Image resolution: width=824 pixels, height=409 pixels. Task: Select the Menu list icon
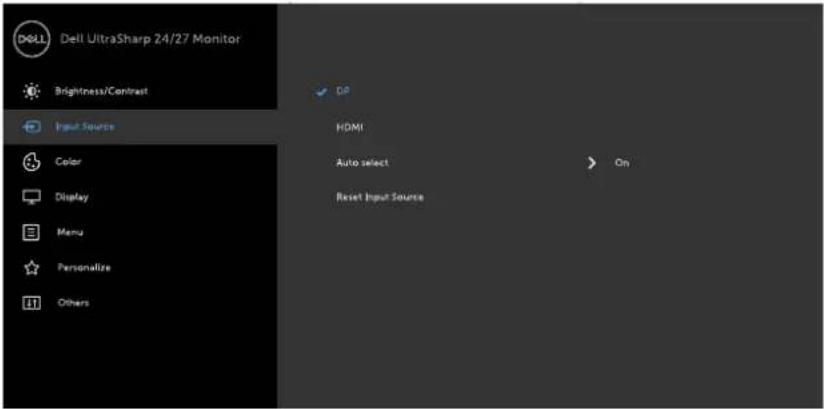[x=32, y=232]
